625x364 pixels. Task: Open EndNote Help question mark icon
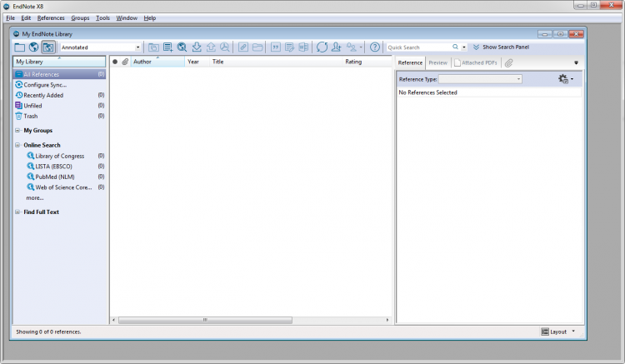pyautogui.click(x=375, y=47)
